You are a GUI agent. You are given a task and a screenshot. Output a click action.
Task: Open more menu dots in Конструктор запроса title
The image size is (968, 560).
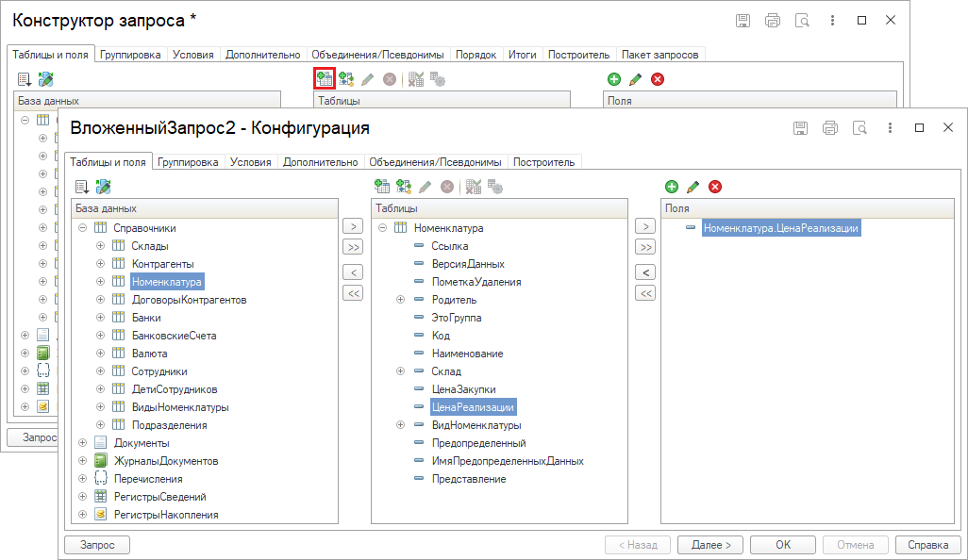click(832, 21)
